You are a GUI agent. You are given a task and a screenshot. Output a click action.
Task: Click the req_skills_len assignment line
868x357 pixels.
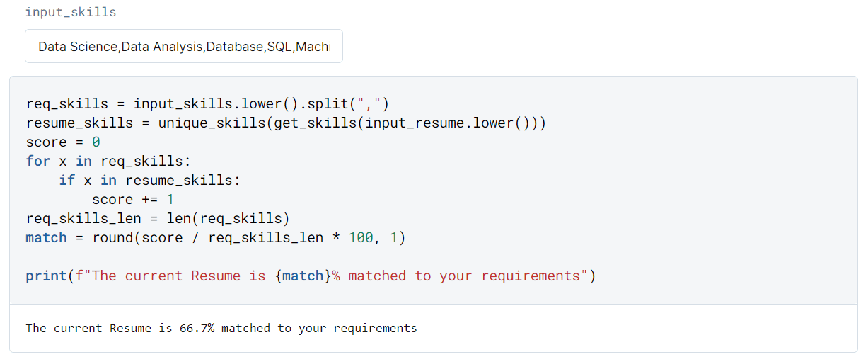pos(158,218)
